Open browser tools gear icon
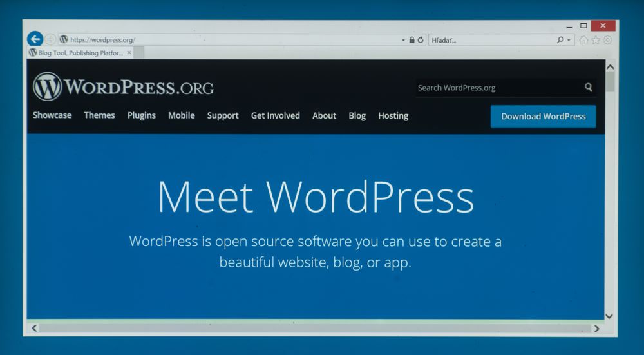The image size is (644, 355). (x=607, y=40)
